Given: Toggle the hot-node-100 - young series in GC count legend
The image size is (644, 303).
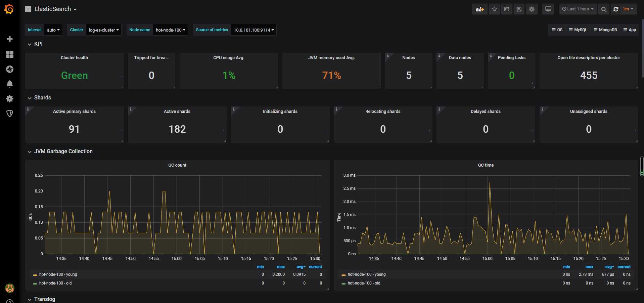Looking at the screenshot, I should tap(58, 274).
